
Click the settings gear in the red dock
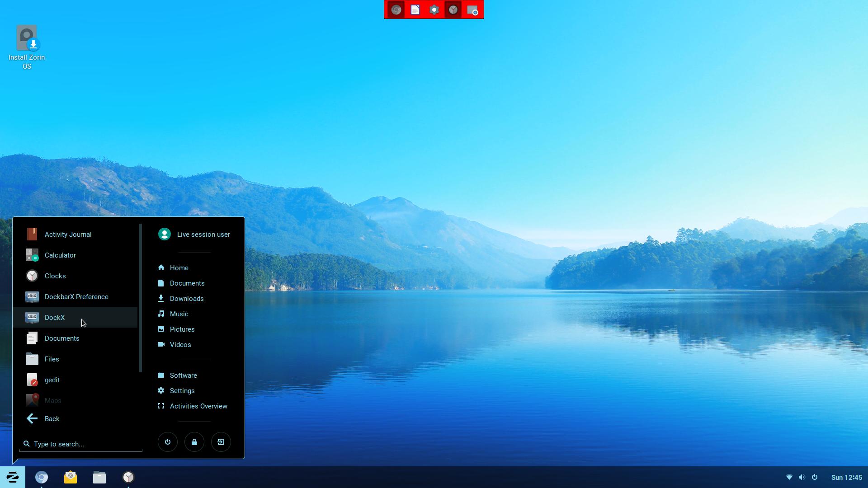[x=434, y=10]
